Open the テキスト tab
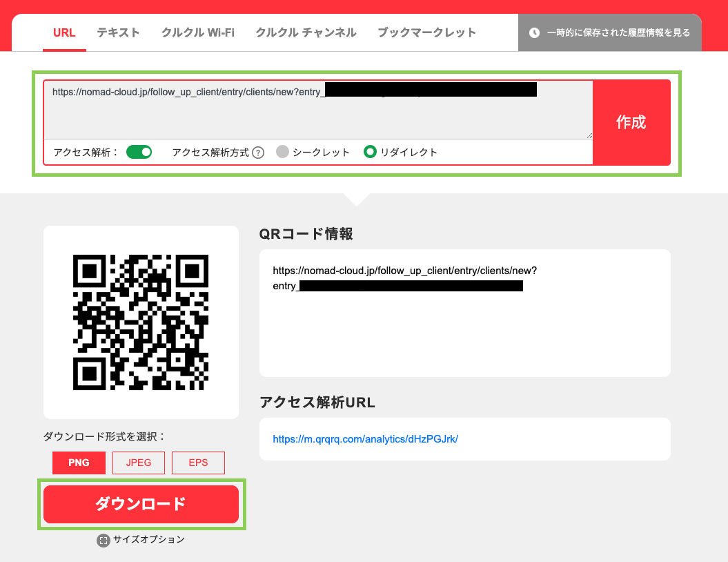The width and height of the screenshot is (728, 562). 118,32
